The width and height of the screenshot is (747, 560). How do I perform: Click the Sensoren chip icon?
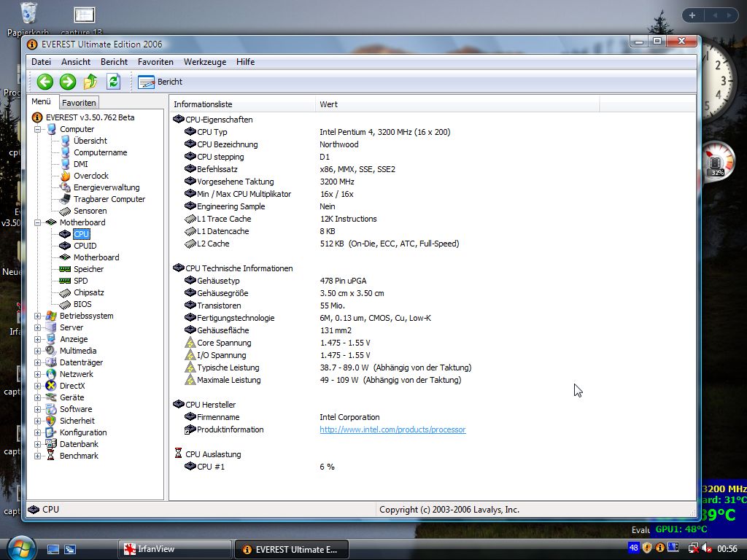tap(65, 211)
